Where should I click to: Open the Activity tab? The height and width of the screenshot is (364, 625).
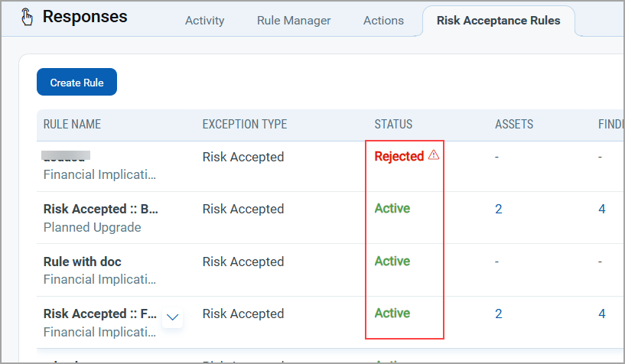(205, 21)
